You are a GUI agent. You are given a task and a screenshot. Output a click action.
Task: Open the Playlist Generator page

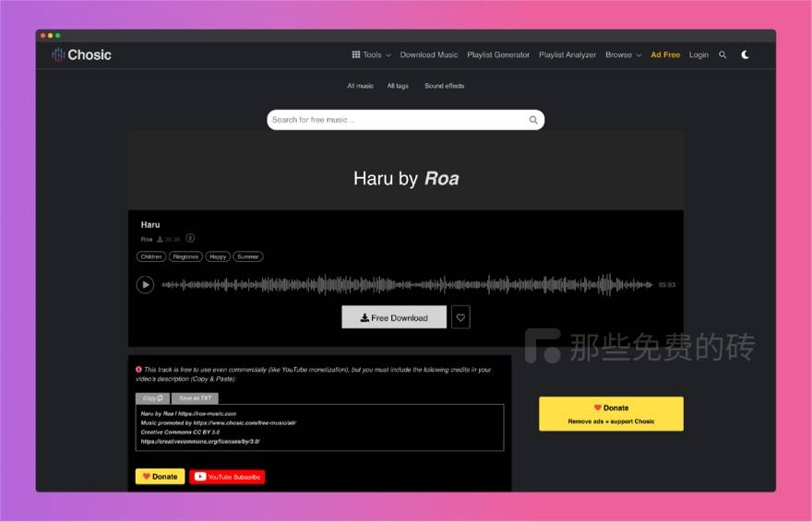pos(498,55)
